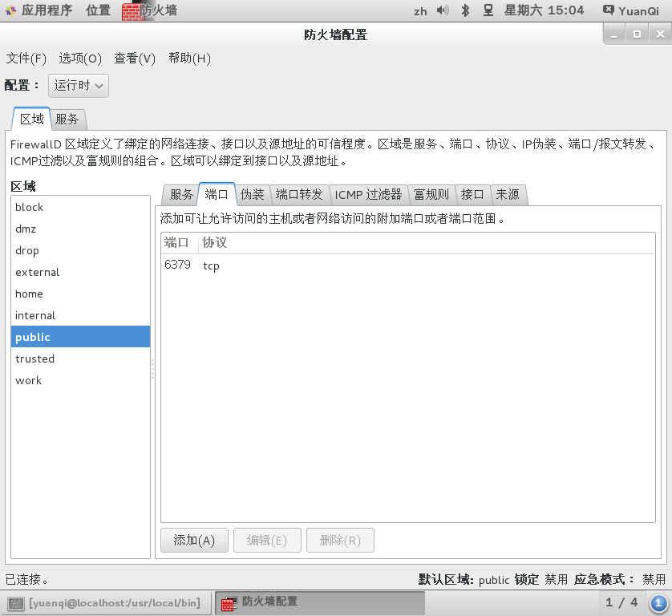Select the internal zone
672x616 pixels.
(80, 315)
